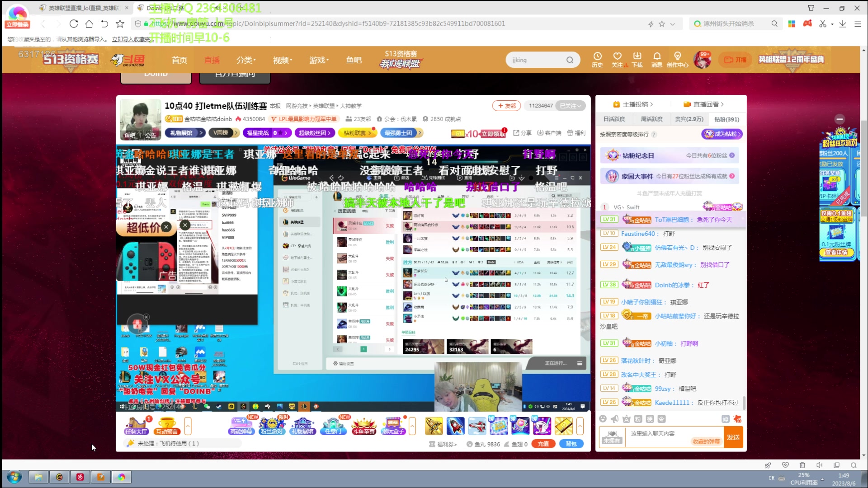This screenshot has width=868, height=488.
Task: Select 直播 live menu item
Action: coord(212,60)
